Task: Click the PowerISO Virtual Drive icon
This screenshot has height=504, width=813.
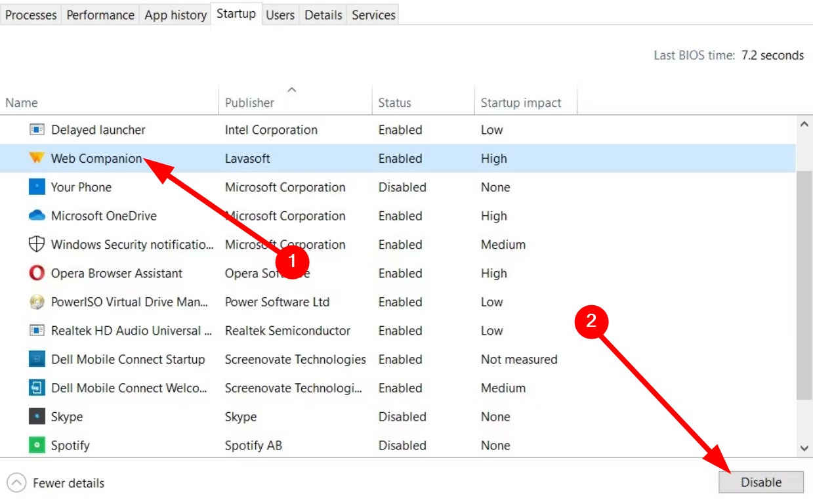Action: [x=37, y=302]
